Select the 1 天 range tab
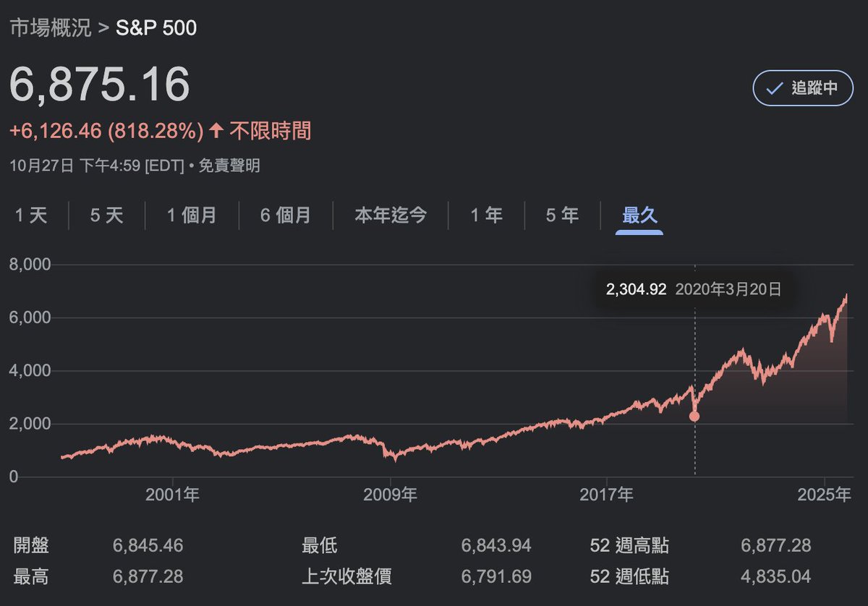 [31, 215]
